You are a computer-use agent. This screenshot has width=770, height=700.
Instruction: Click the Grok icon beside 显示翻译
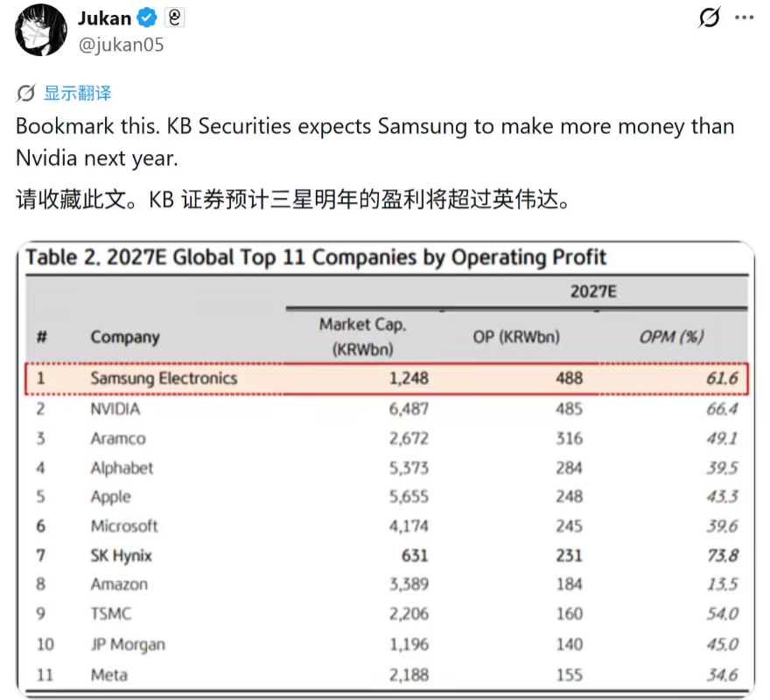click(x=26, y=94)
